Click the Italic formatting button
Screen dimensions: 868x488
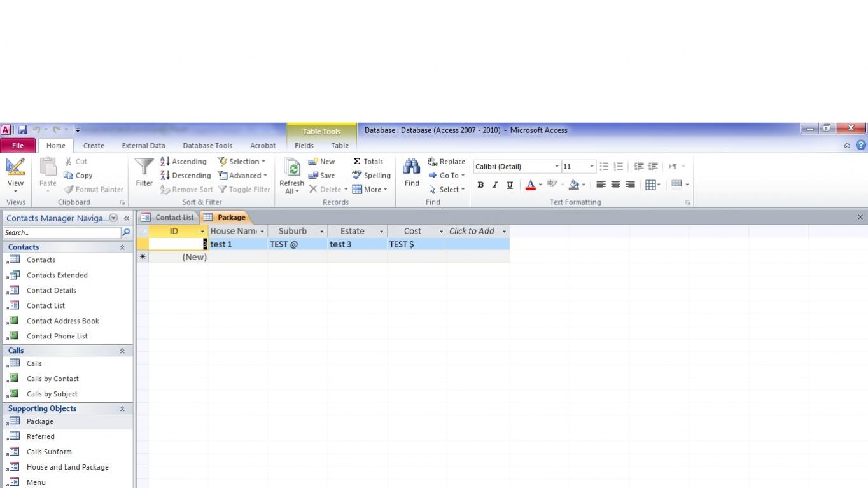tap(495, 185)
